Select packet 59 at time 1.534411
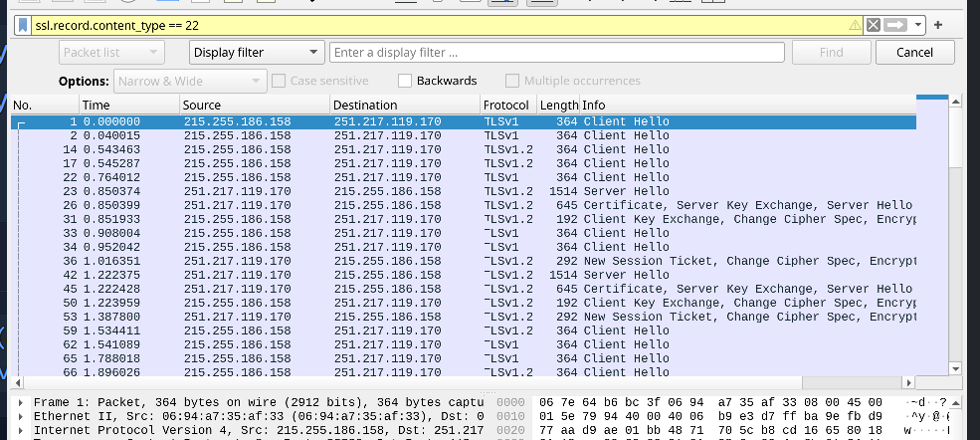980x440 pixels. [x=464, y=330]
